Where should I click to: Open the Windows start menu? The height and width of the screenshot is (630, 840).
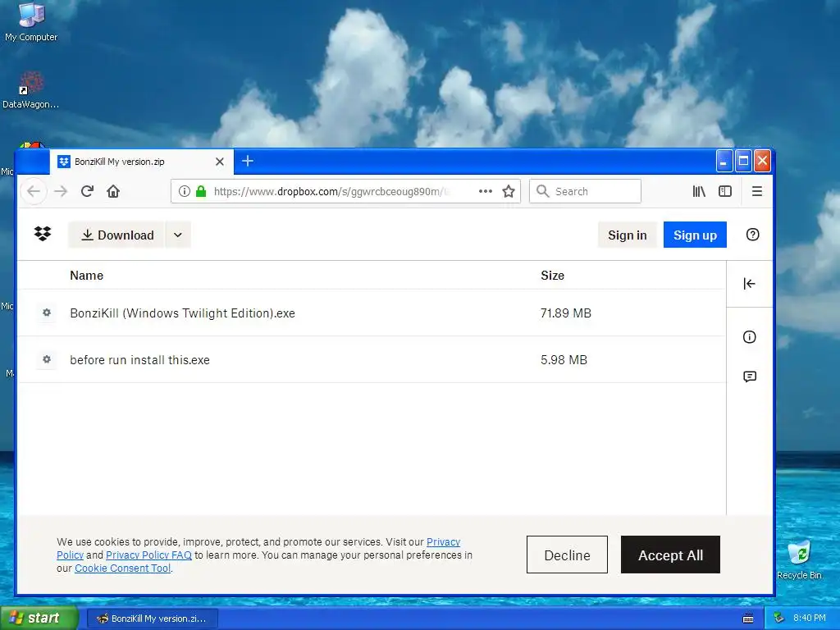coord(39,618)
